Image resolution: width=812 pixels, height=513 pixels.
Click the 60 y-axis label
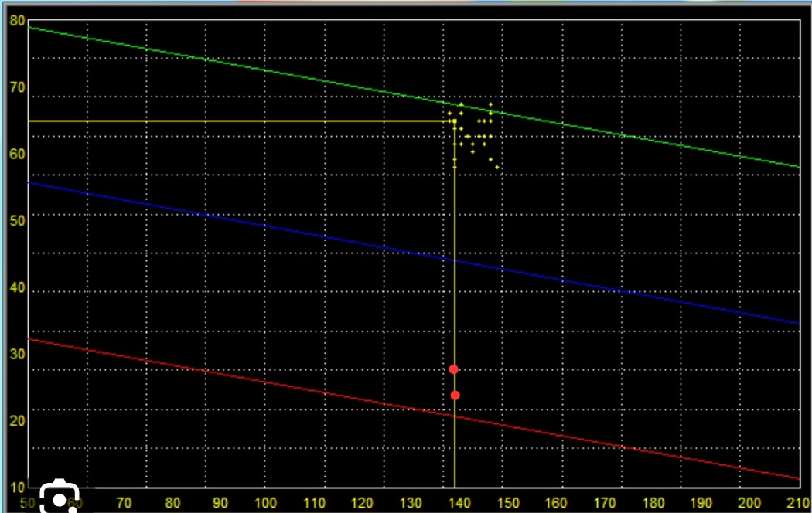click(x=17, y=154)
